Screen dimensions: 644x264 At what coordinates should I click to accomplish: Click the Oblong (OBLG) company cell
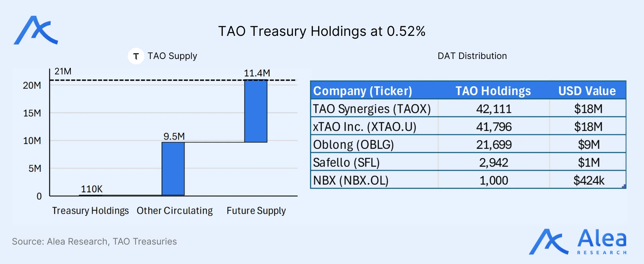click(354, 145)
